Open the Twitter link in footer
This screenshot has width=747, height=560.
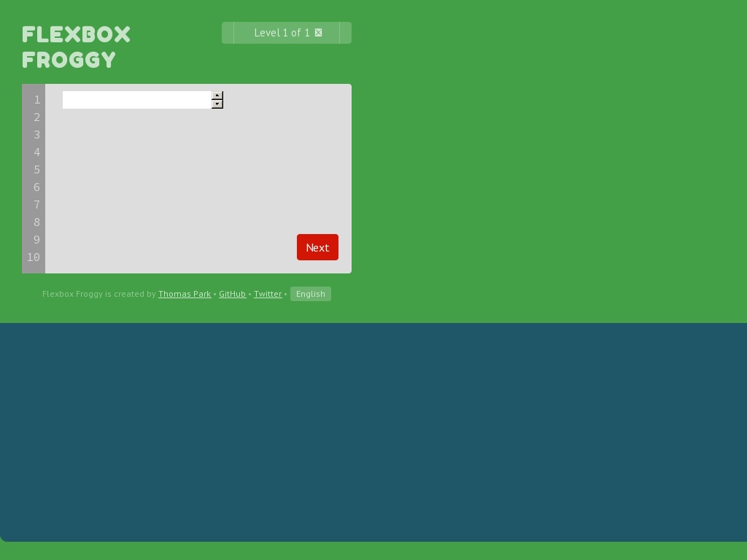pos(268,294)
